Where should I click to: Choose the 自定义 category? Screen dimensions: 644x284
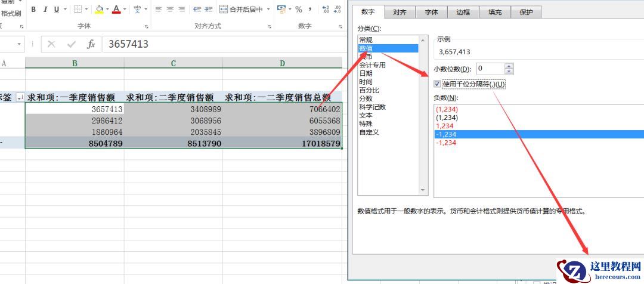[368, 132]
